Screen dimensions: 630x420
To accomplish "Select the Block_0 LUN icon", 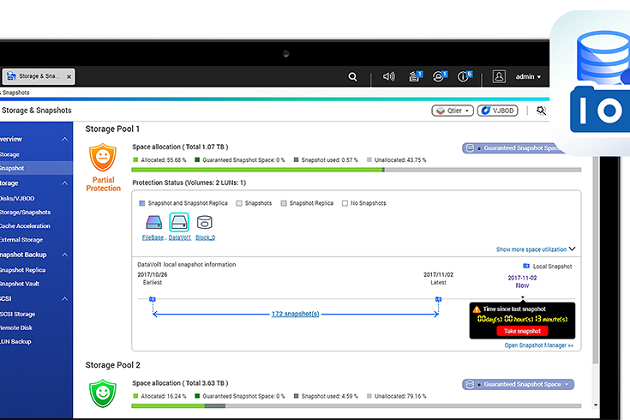I will click(204, 224).
